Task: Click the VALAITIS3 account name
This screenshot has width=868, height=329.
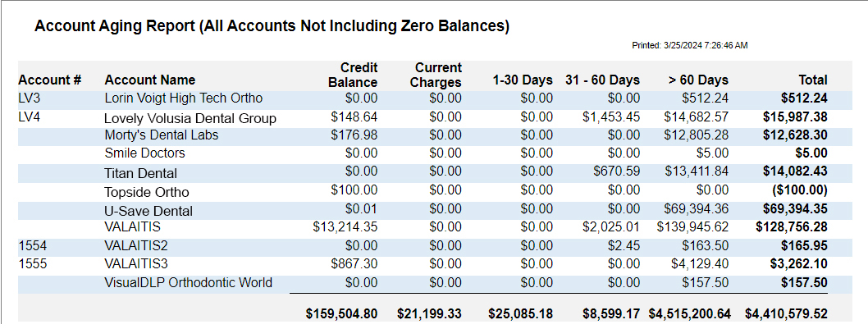Action: (x=136, y=264)
